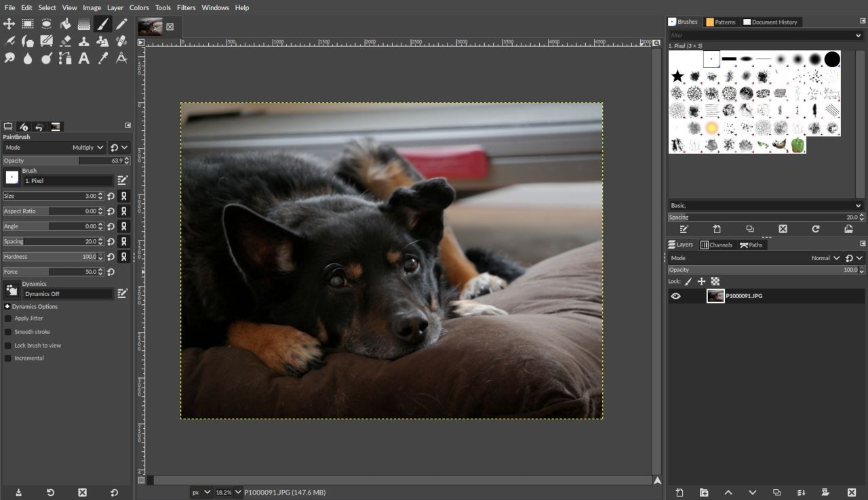868x500 pixels.
Task: Toggle link Size to brush native size
Action: pos(124,196)
